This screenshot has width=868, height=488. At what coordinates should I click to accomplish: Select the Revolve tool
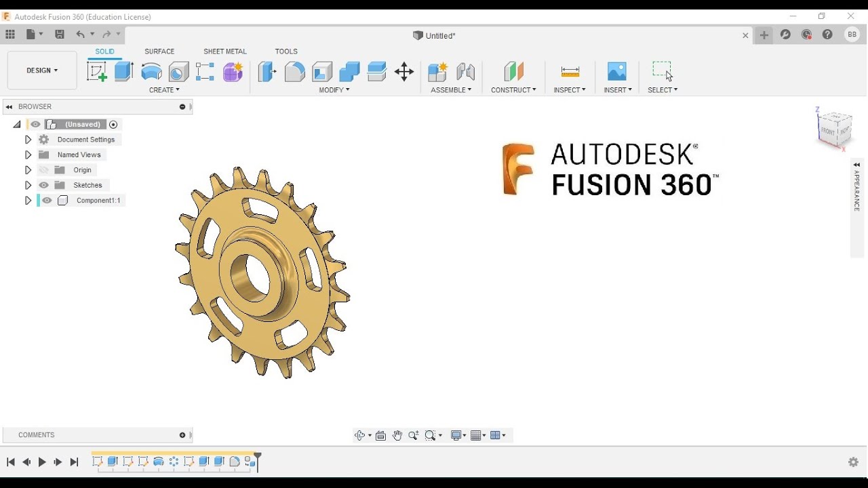151,71
